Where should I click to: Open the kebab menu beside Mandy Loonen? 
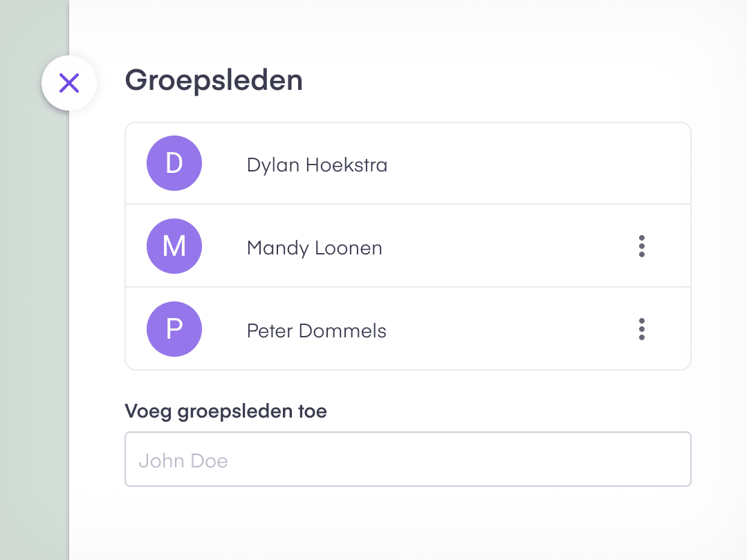click(x=641, y=246)
